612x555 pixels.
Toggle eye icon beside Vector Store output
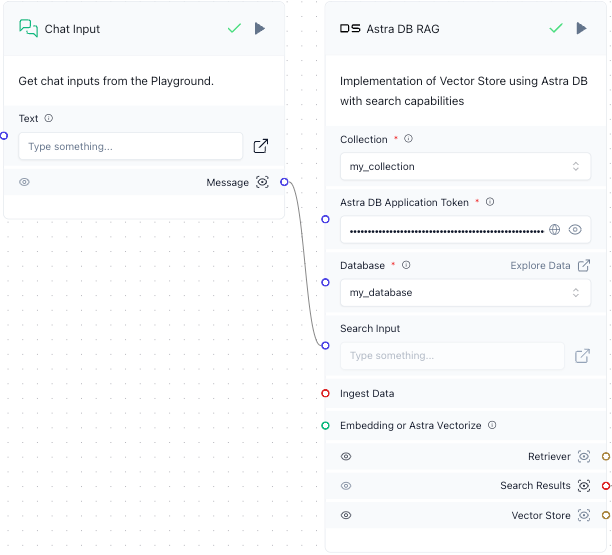(346, 516)
